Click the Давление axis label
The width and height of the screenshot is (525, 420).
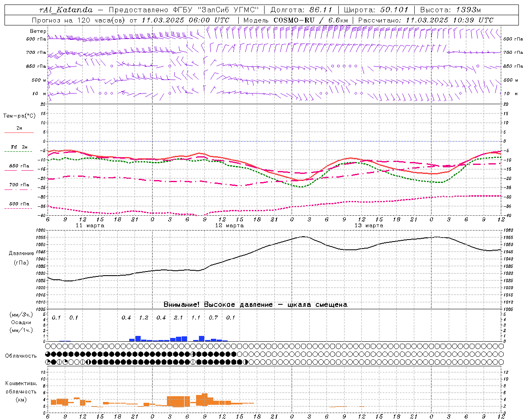click(21, 253)
